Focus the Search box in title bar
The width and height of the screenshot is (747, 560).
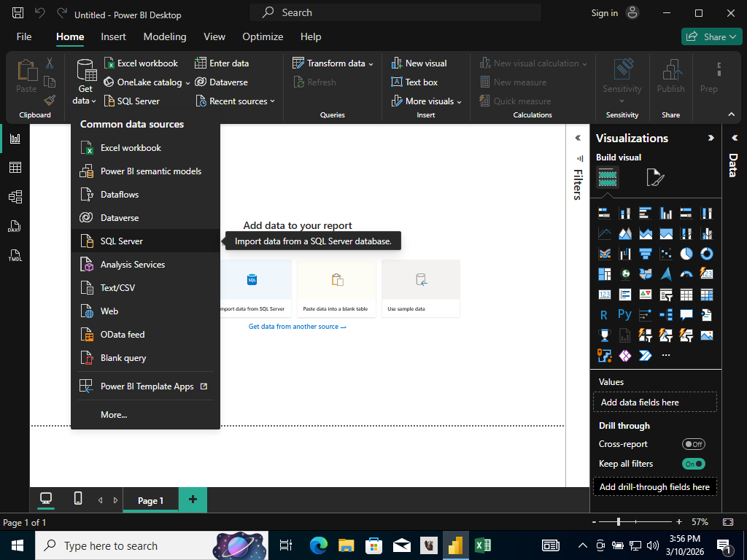click(395, 13)
